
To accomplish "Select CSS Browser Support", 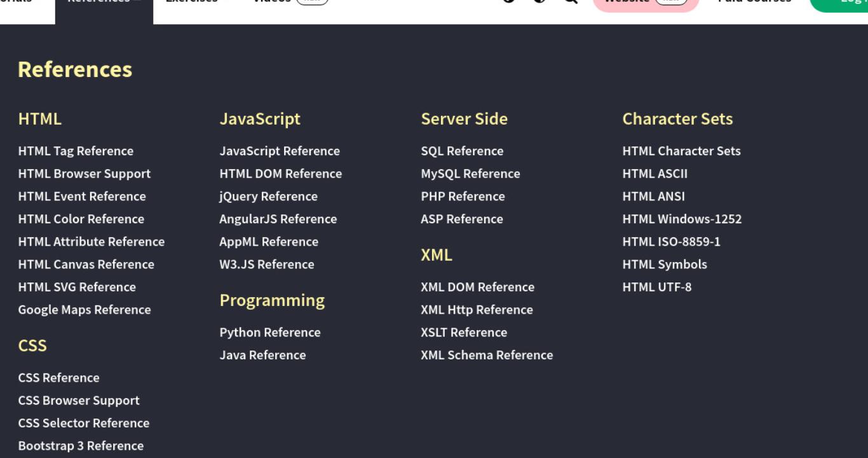I will [79, 401].
